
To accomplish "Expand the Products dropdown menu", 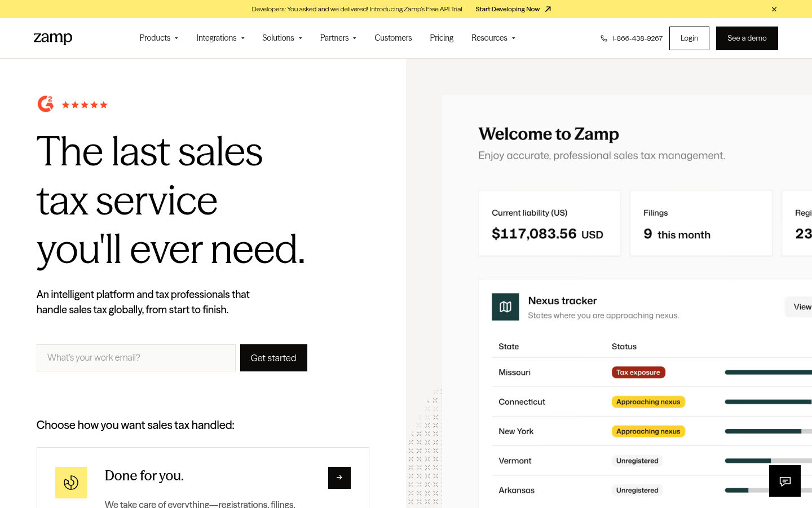I will pos(159,38).
